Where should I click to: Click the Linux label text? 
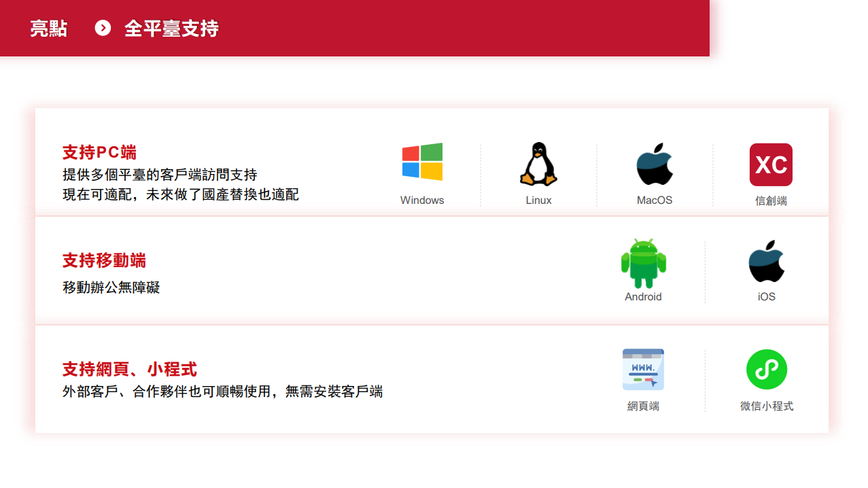[539, 201]
